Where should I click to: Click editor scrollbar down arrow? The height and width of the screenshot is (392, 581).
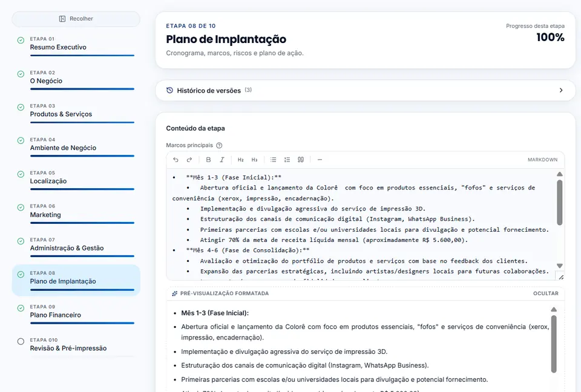tap(559, 266)
